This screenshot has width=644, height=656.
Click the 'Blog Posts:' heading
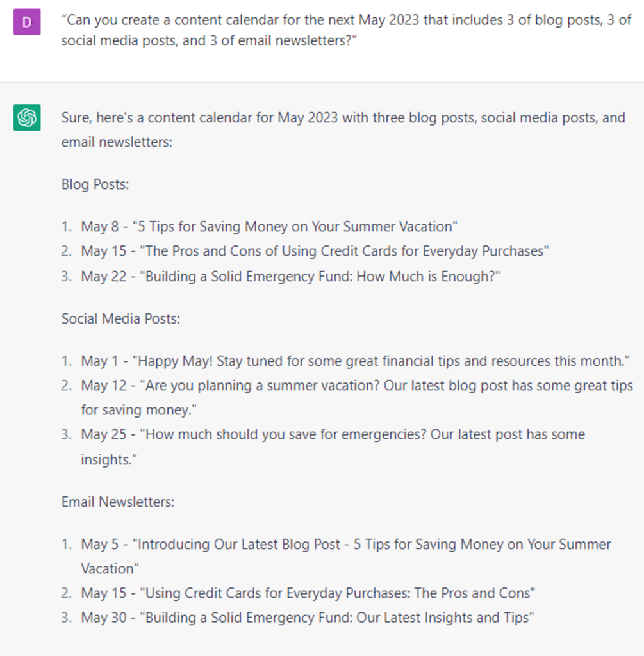point(95,184)
